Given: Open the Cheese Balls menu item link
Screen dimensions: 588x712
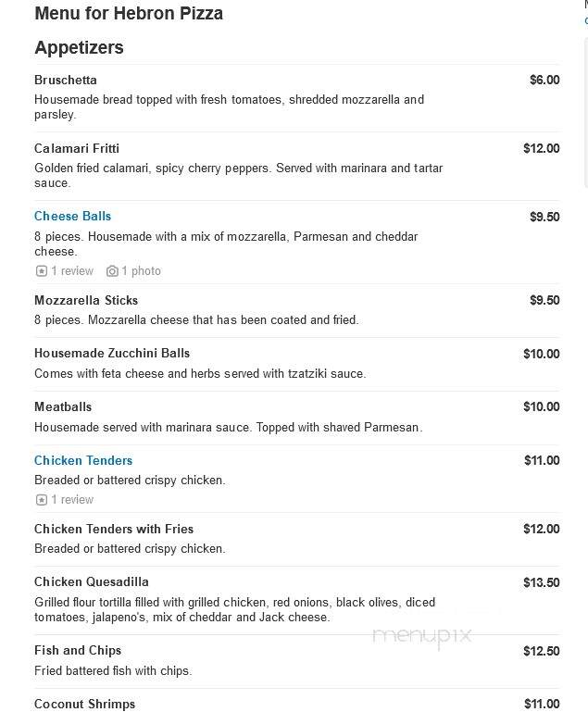Looking at the screenshot, I should (72, 216).
